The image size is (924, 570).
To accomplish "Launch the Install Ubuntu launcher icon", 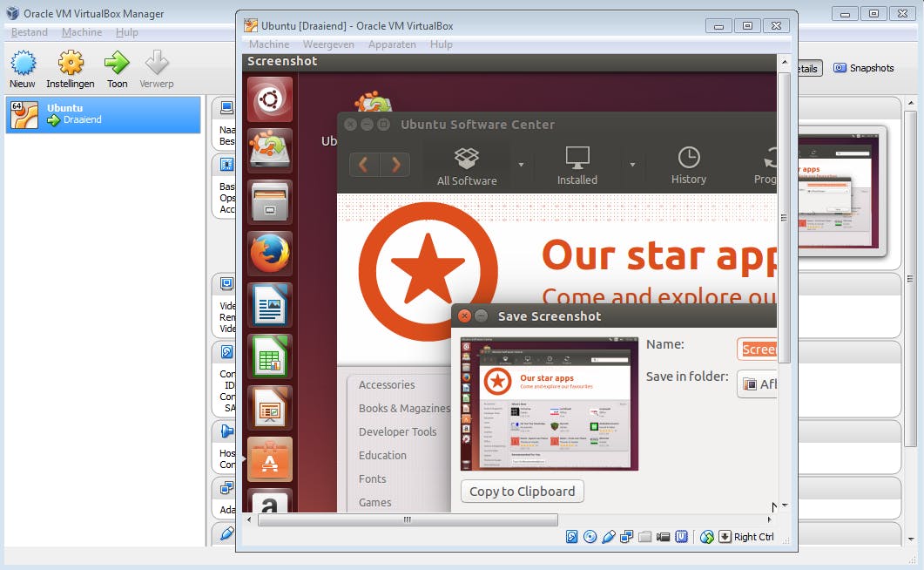I will (x=270, y=151).
